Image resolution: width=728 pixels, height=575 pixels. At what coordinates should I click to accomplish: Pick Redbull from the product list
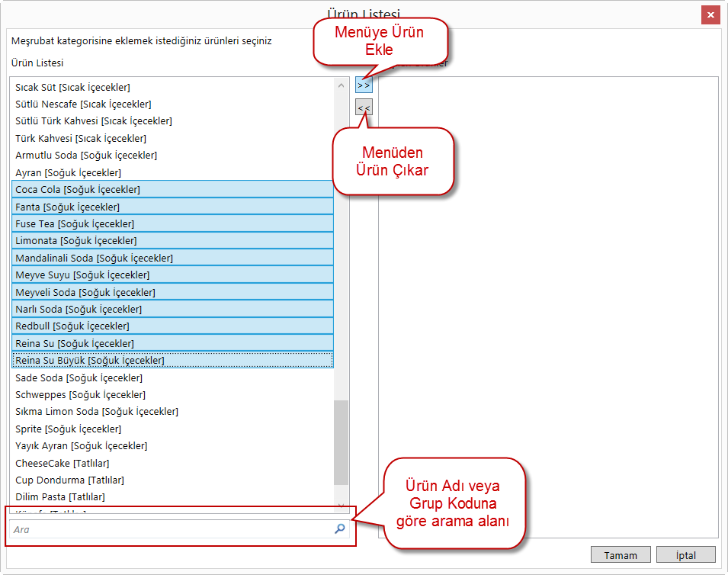(72, 326)
